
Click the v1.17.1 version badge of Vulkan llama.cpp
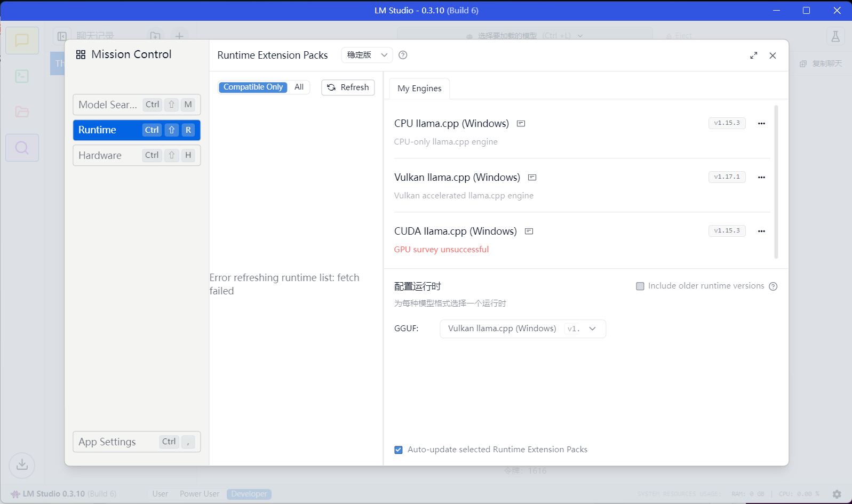tap(727, 177)
